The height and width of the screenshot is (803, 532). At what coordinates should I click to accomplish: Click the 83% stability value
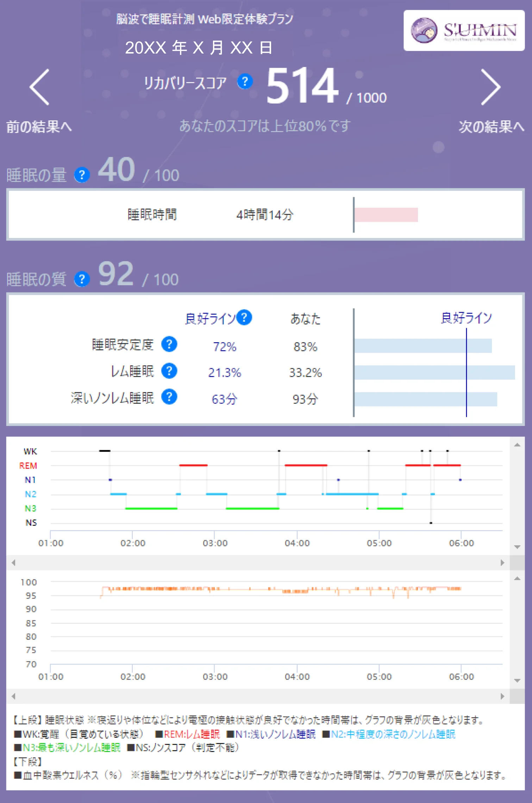[x=305, y=347]
